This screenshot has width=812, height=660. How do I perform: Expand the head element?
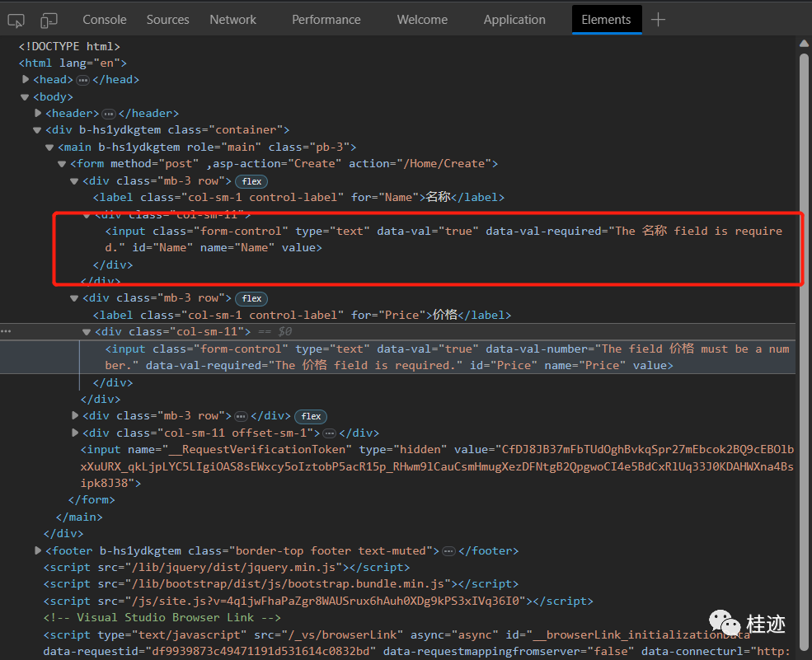click(25, 79)
